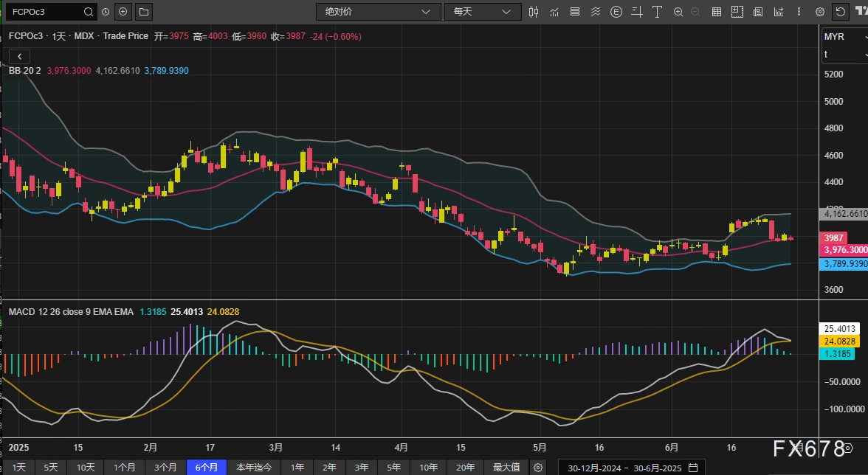Open the folder icon for saved charts

(x=143, y=12)
